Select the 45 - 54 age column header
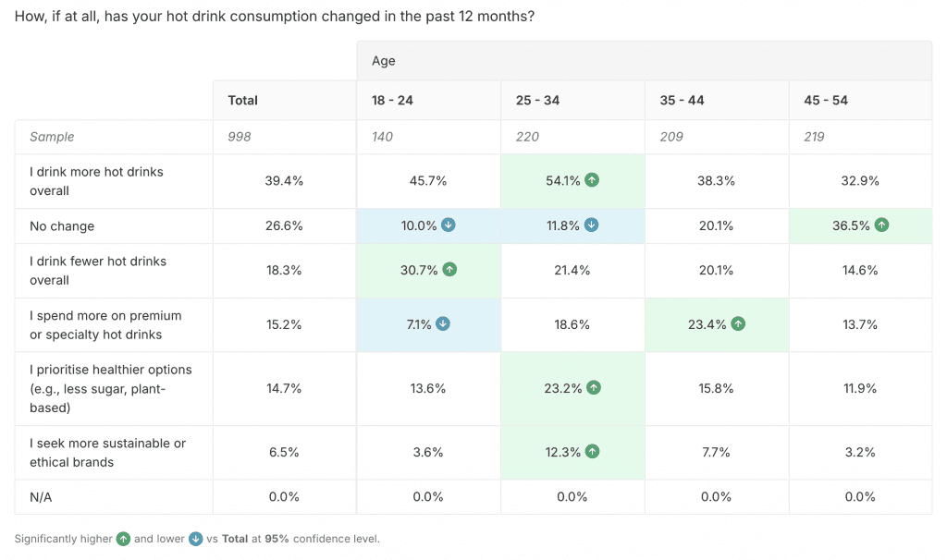 click(x=826, y=100)
